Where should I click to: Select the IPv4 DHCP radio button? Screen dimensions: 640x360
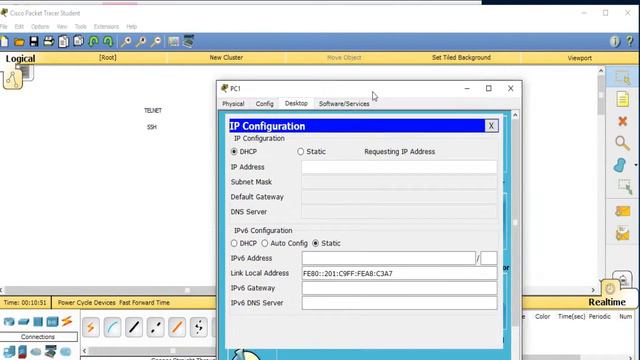click(234, 151)
